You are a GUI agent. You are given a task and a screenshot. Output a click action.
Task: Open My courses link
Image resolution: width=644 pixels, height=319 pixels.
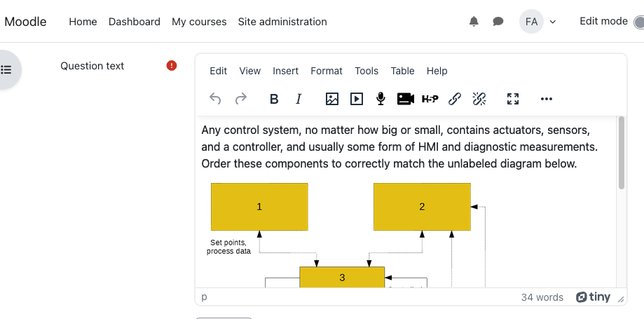[x=199, y=22]
